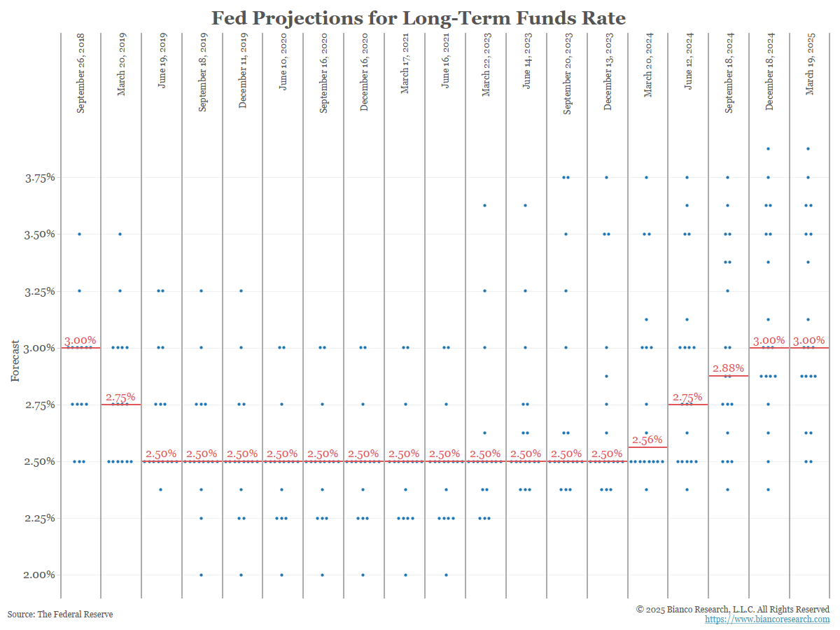Select the March 20, 2019 column header
840x630 pixels.
121,71
